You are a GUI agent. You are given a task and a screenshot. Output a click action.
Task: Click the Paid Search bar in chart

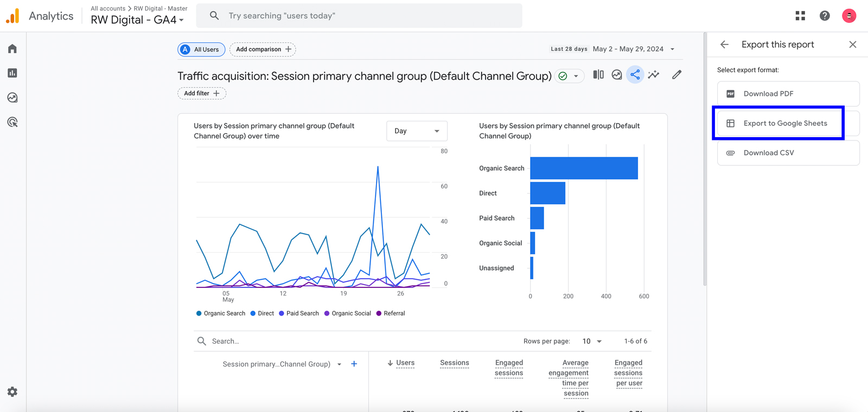point(537,218)
